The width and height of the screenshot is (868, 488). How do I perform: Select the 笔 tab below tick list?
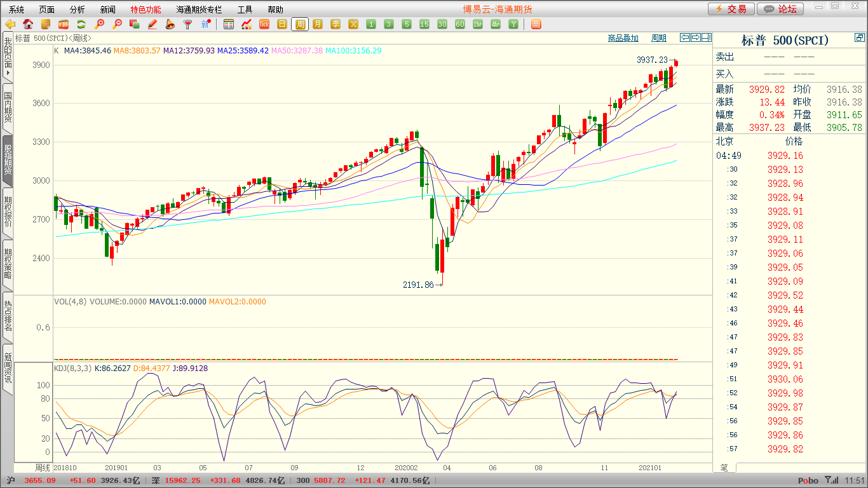coord(724,468)
